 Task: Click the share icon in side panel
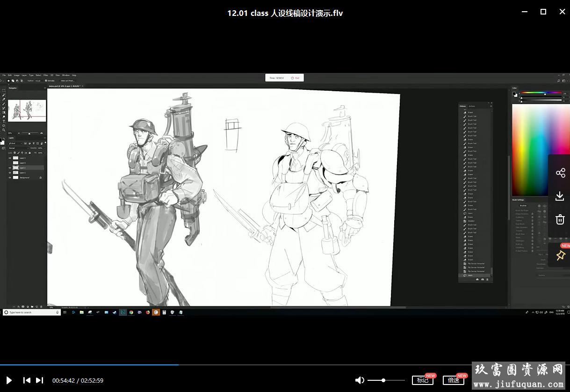pyautogui.click(x=560, y=173)
